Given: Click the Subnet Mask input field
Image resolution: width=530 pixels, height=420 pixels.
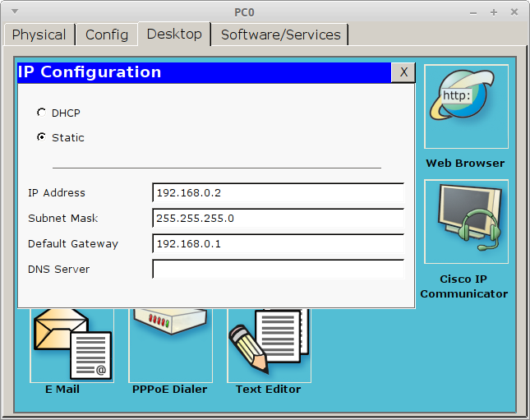Looking at the screenshot, I should [x=279, y=218].
